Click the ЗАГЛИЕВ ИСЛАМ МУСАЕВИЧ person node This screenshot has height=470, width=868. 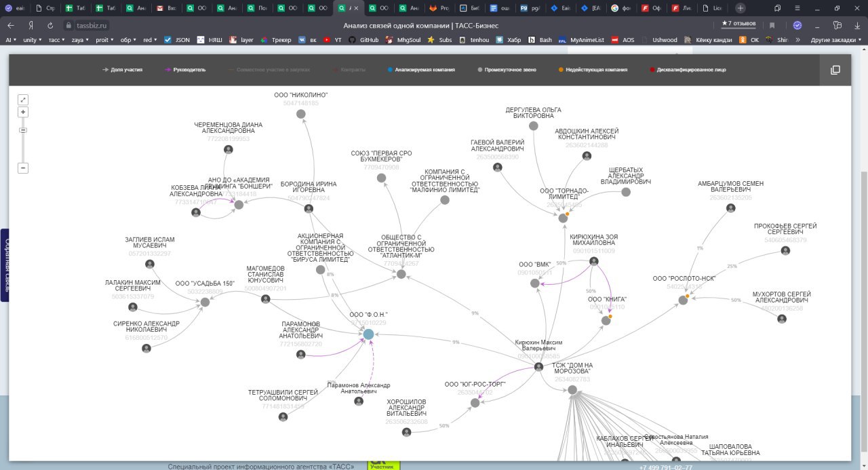150,264
